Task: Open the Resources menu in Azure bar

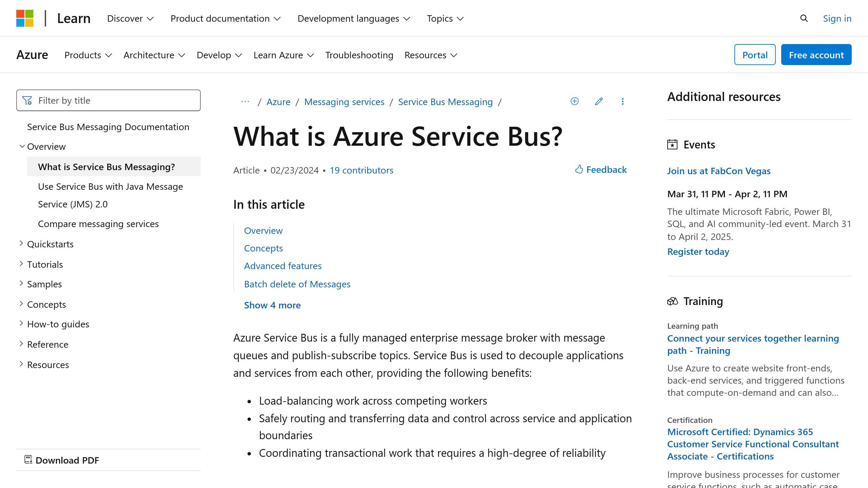Action: tap(431, 55)
